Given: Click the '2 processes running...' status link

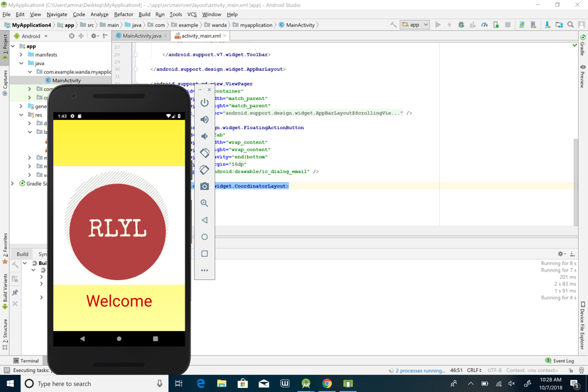Looking at the screenshot, I should coord(420,371).
